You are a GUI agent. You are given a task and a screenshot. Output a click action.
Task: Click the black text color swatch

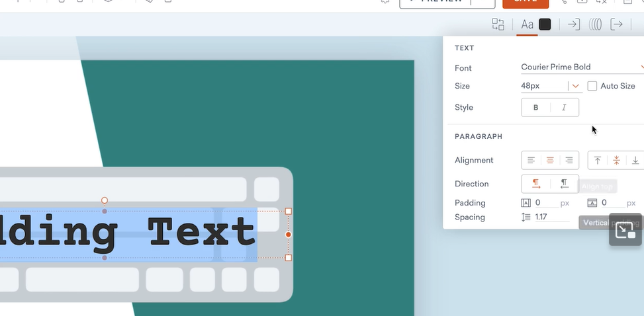[545, 24]
